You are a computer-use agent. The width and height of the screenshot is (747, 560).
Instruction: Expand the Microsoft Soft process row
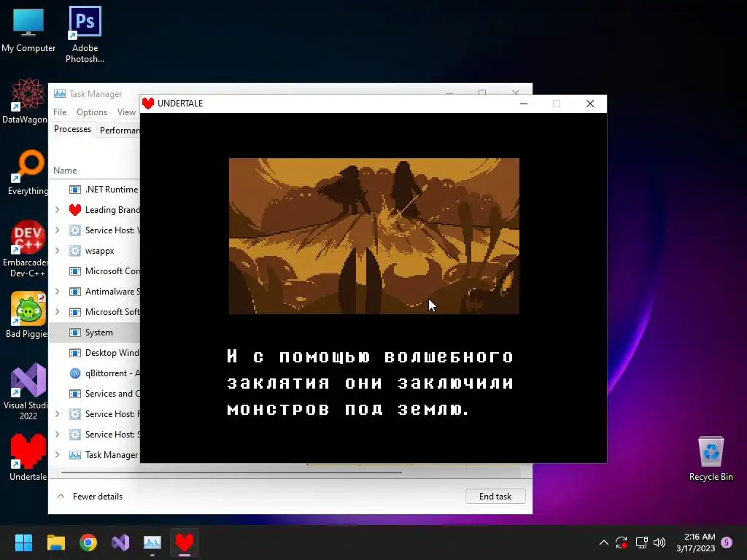[57, 312]
